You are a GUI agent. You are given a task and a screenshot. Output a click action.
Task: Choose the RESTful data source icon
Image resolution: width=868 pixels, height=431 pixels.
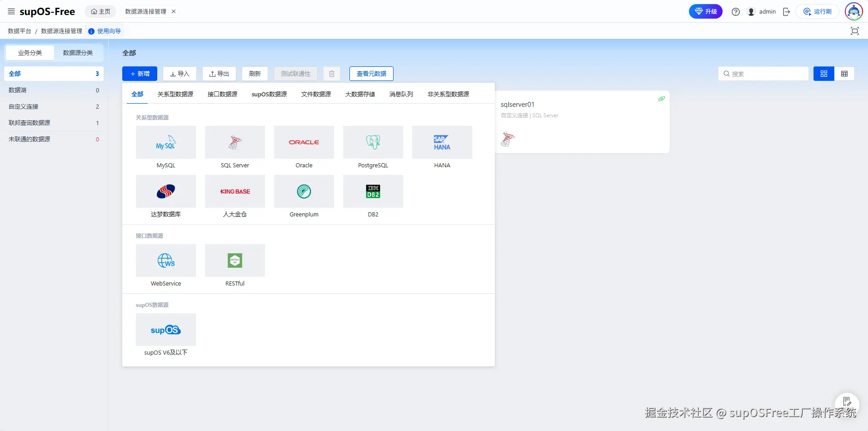pos(235,261)
